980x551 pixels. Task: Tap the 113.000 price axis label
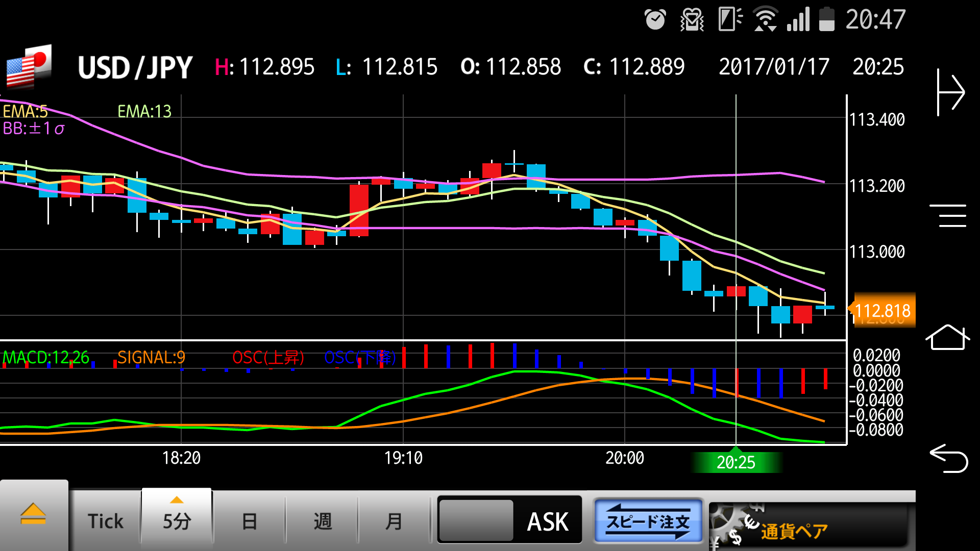point(876,252)
